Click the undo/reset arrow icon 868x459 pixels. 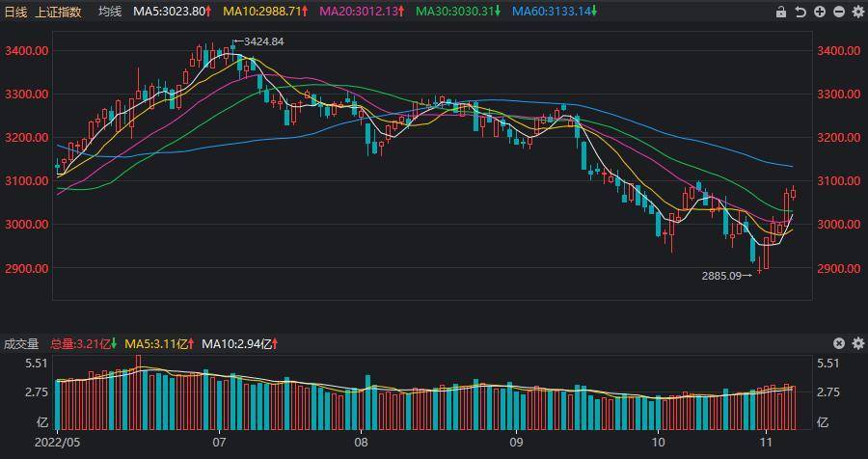coord(800,12)
